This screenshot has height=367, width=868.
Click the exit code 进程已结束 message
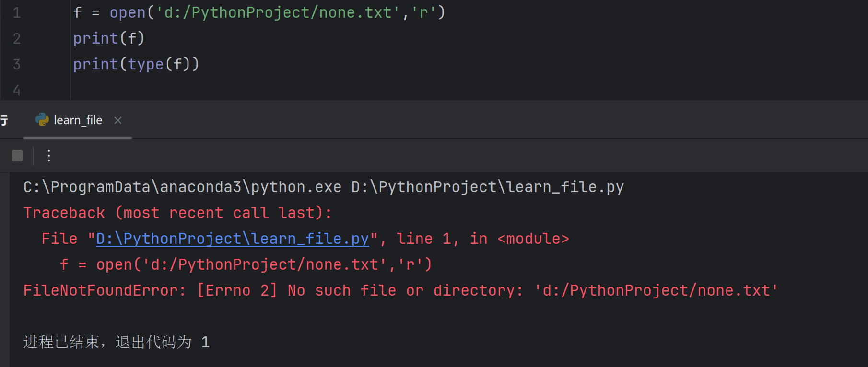(117, 342)
